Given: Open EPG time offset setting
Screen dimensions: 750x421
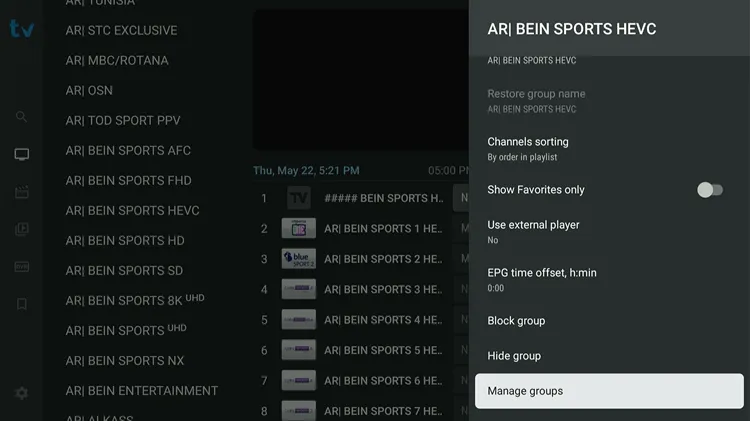Looking at the screenshot, I should (x=609, y=280).
